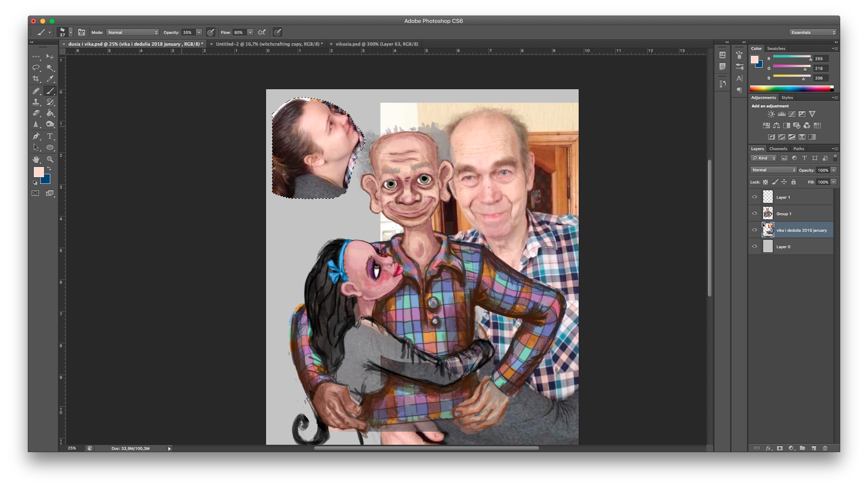This screenshot has height=490, width=868.
Task: Select the Hand tool
Action: coord(36,159)
